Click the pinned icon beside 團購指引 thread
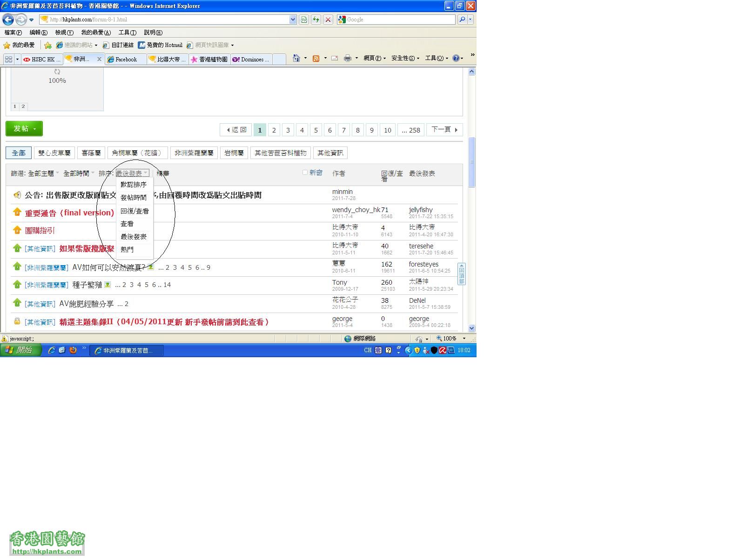746x560 pixels. pos(17,230)
